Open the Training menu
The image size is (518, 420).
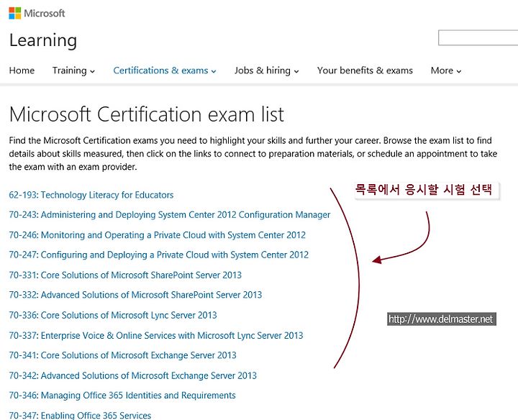[x=69, y=70]
